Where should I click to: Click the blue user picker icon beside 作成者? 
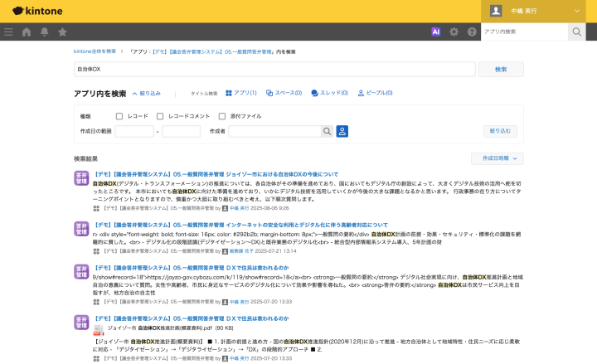(x=342, y=131)
